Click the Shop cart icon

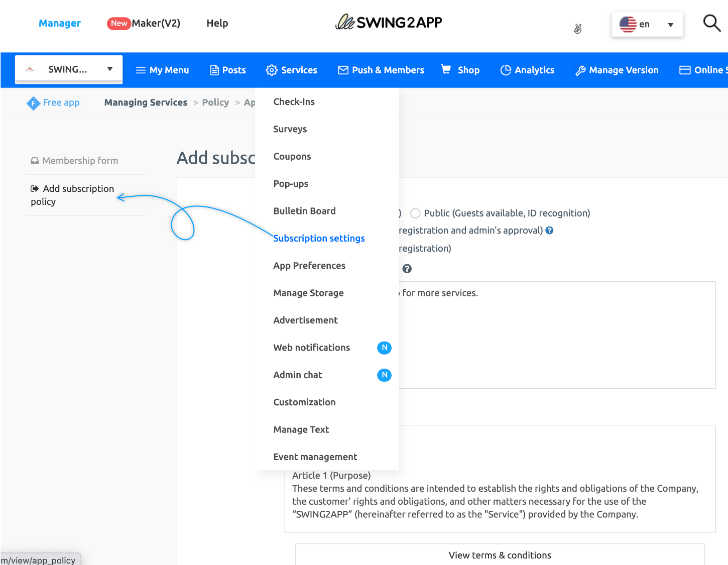coord(446,69)
